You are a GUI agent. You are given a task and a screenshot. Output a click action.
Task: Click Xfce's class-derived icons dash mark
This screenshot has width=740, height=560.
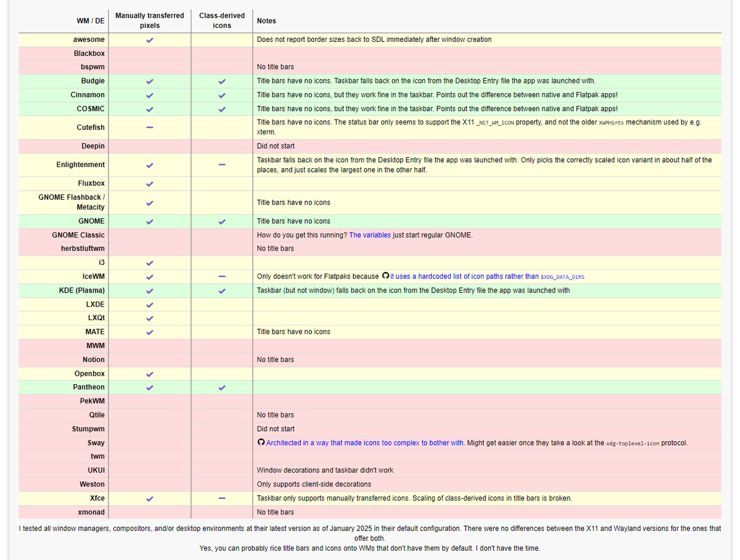click(222, 498)
